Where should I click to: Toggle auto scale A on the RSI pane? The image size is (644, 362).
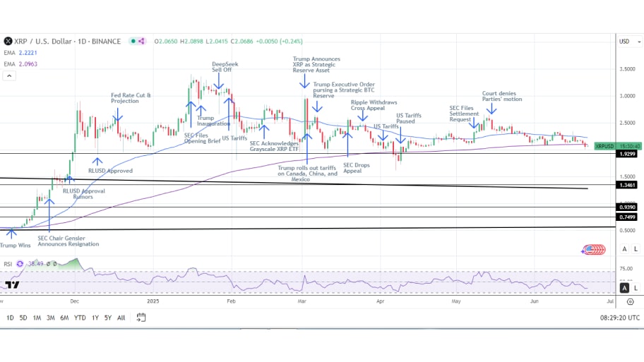624,288
